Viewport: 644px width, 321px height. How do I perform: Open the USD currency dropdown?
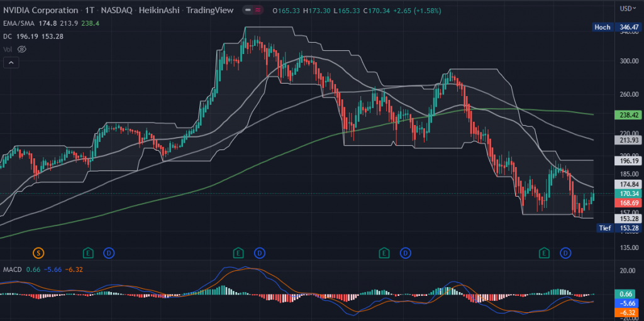click(x=628, y=8)
